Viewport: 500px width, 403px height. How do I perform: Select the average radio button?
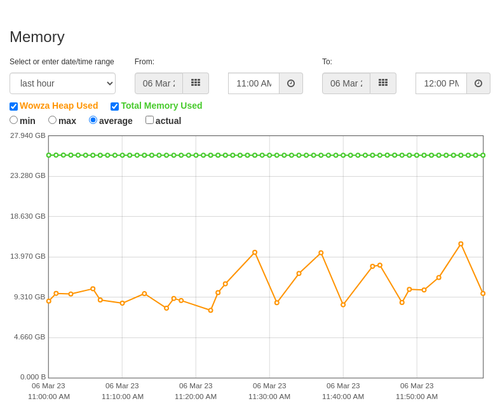point(93,120)
